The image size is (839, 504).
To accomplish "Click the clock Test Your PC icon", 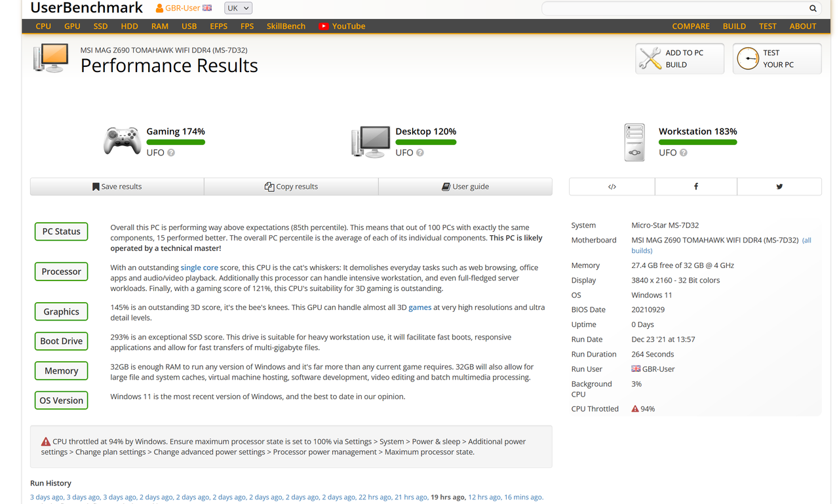I will (748, 58).
